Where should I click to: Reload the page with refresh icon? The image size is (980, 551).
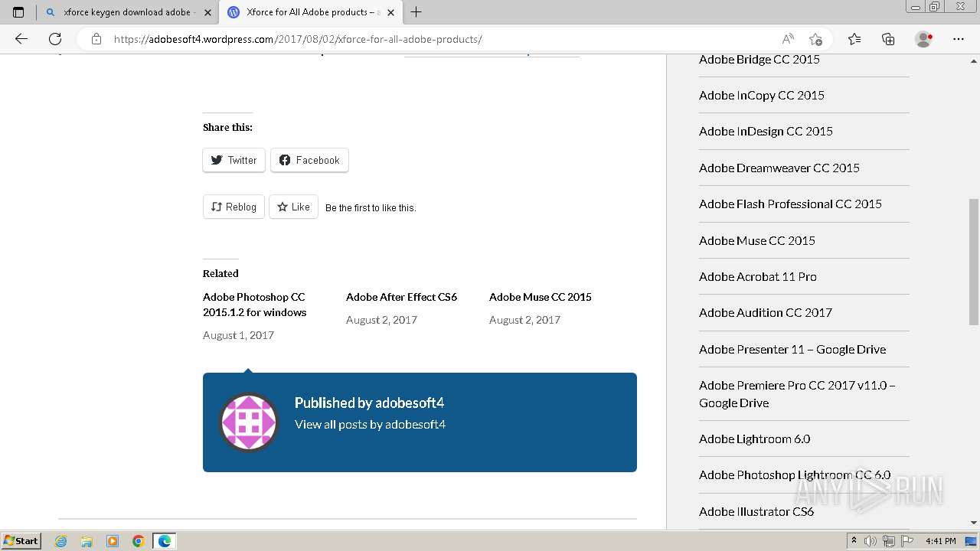tap(55, 39)
